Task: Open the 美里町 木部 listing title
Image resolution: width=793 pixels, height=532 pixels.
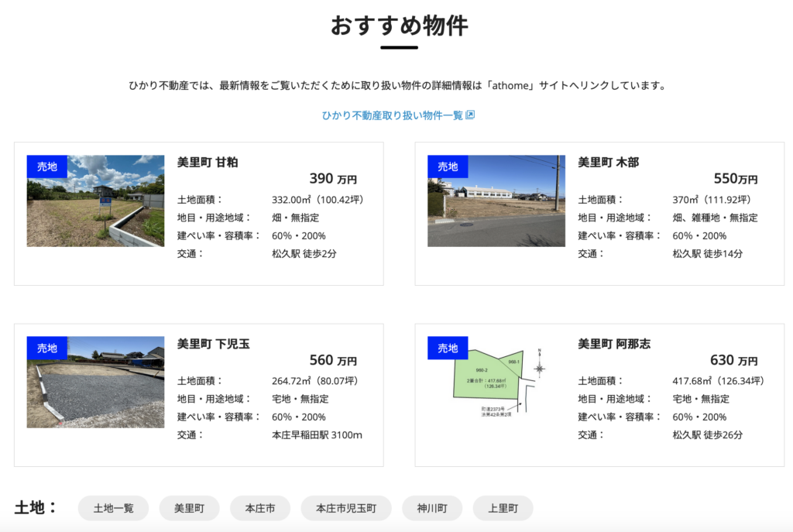Action: (x=608, y=162)
